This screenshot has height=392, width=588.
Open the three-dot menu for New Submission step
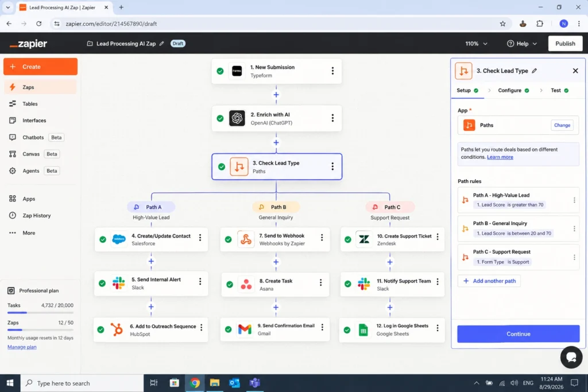pos(332,71)
